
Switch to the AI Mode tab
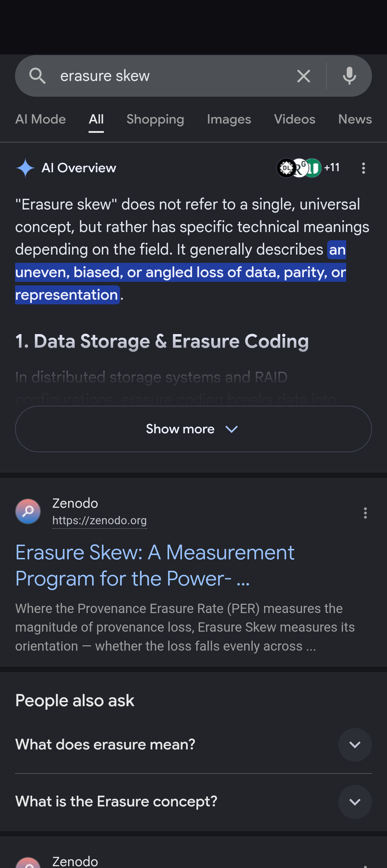(x=40, y=119)
